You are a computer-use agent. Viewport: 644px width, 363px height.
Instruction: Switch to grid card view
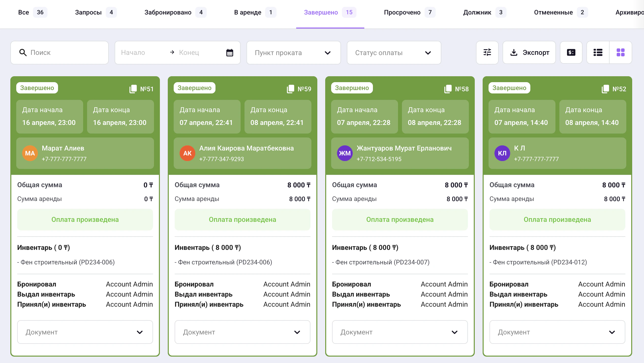pos(620,52)
